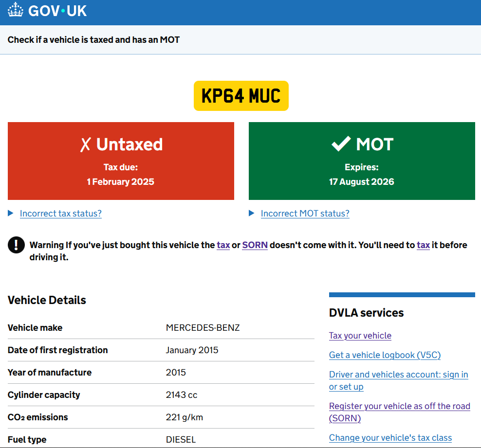Click the 'tax' link before 'it before driving'

(x=423, y=245)
